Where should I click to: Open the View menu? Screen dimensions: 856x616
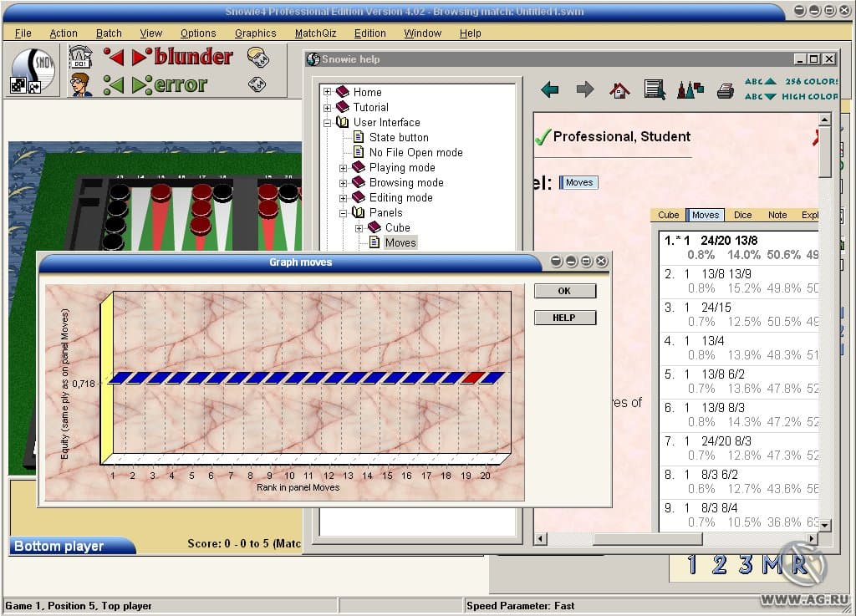pos(150,33)
